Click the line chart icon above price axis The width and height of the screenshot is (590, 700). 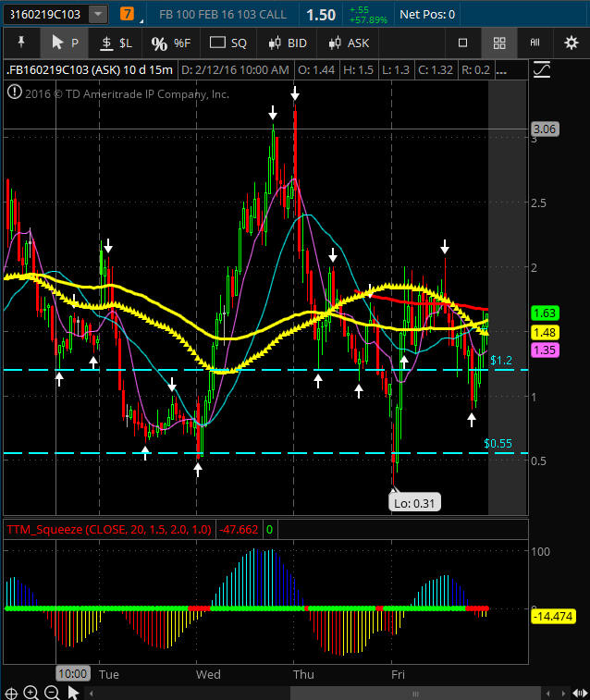pos(542,69)
